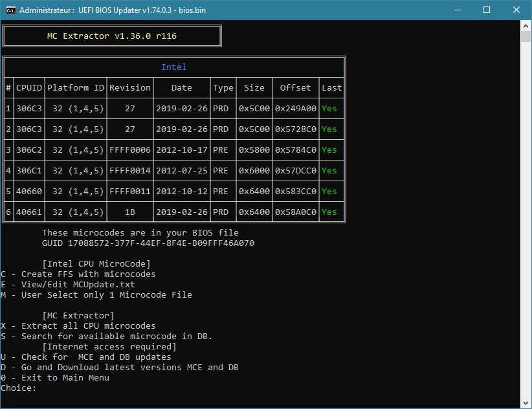This screenshot has height=409, width=532.
Task: Click the 'CPUID' column header
Action: [x=29, y=88]
